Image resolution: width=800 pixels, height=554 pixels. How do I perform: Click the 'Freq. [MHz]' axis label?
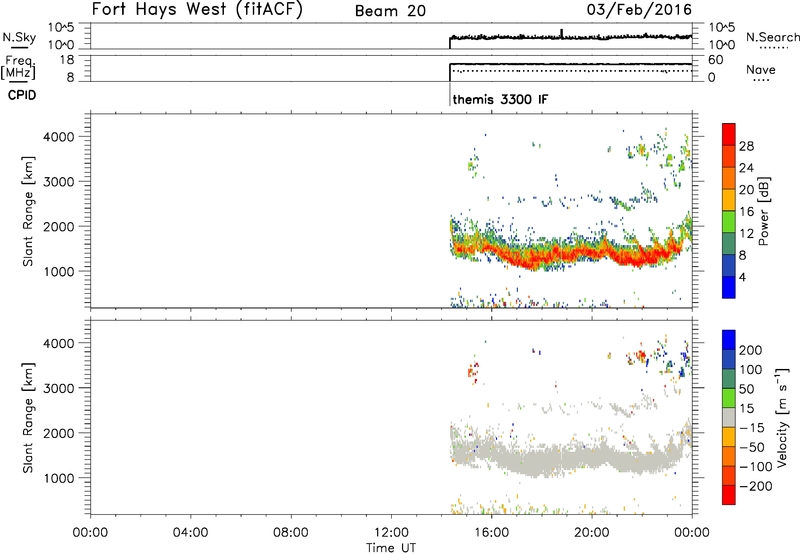[18, 67]
